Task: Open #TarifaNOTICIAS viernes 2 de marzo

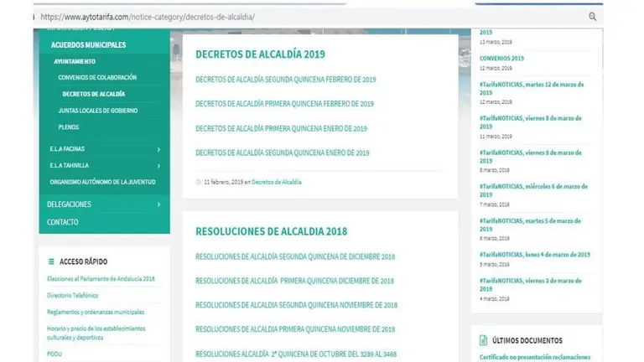Action: 530,284
